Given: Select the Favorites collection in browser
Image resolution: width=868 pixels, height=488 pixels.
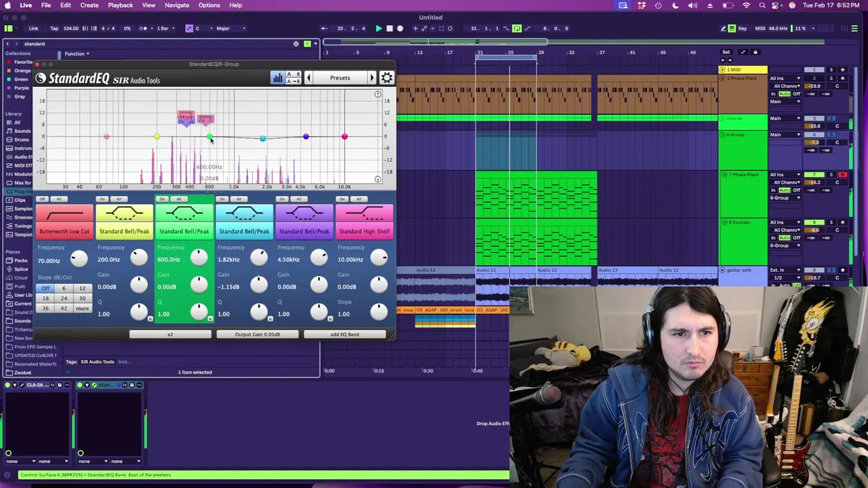Looking at the screenshot, I should point(22,62).
